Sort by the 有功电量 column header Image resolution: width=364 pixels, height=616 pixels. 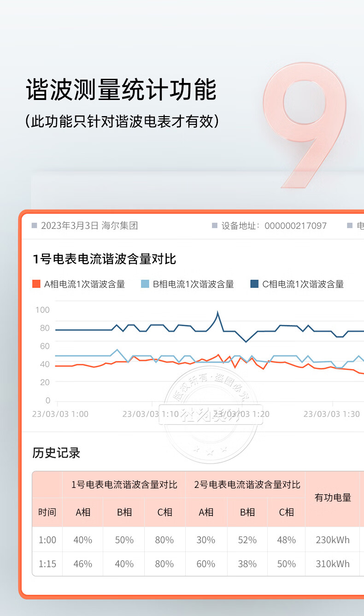[x=333, y=498]
